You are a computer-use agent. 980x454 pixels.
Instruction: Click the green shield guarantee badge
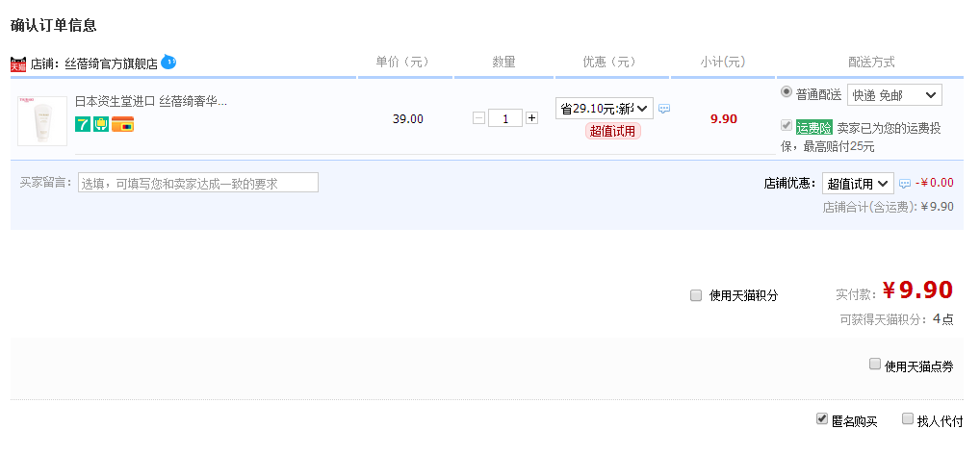(x=101, y=124)
